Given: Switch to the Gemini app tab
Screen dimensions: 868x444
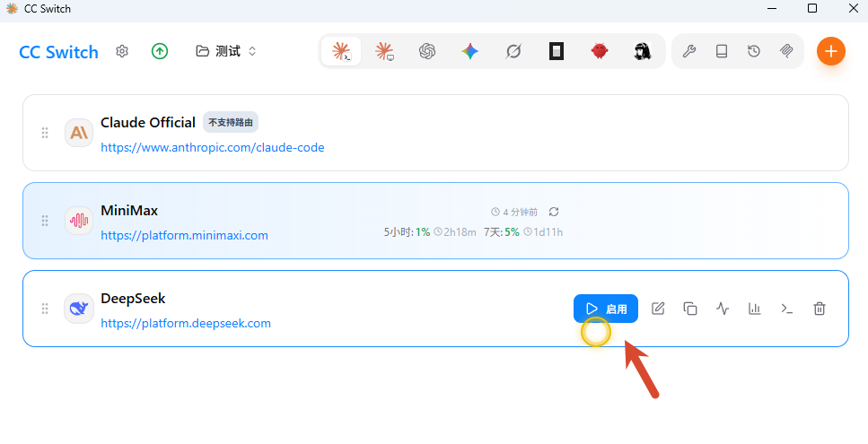Looking at the screenshot, I should 470,51.
